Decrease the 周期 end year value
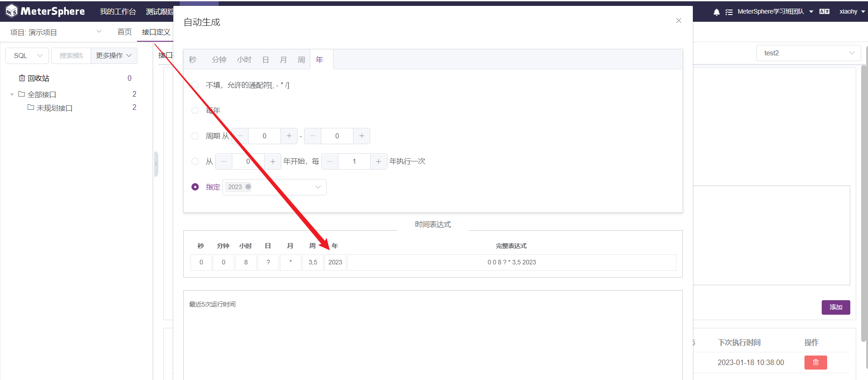The height and width of the screenshot is (380, 868). point(313,136)
